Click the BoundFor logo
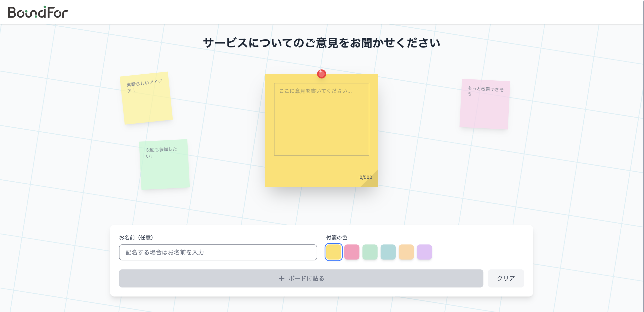Screen dimensions: 644x312 coord(38,11)
